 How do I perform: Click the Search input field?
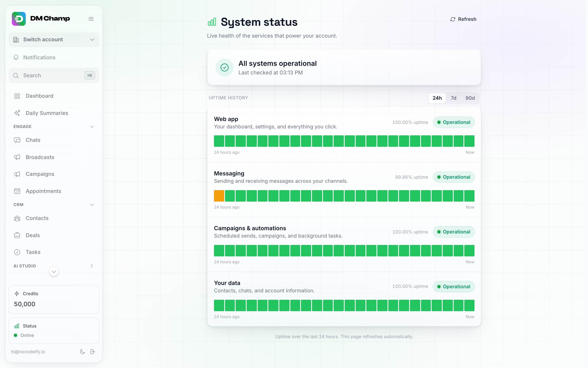pos(54,75)
